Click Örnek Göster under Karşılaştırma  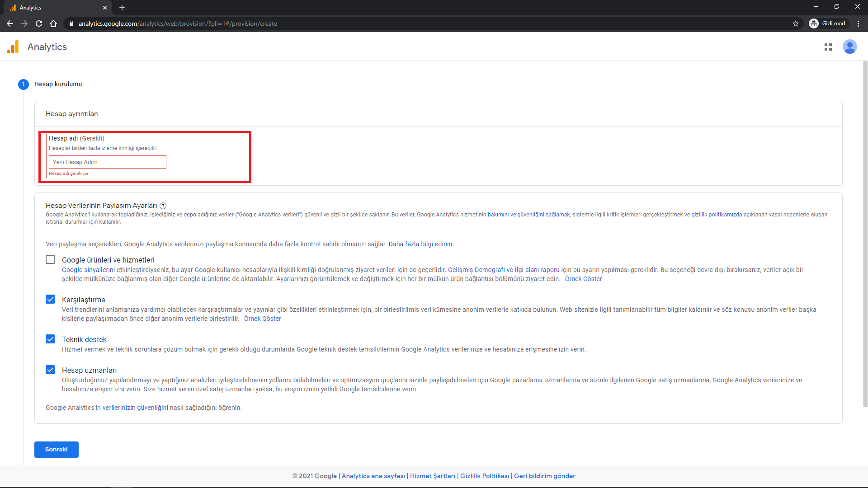coord(262,319)
